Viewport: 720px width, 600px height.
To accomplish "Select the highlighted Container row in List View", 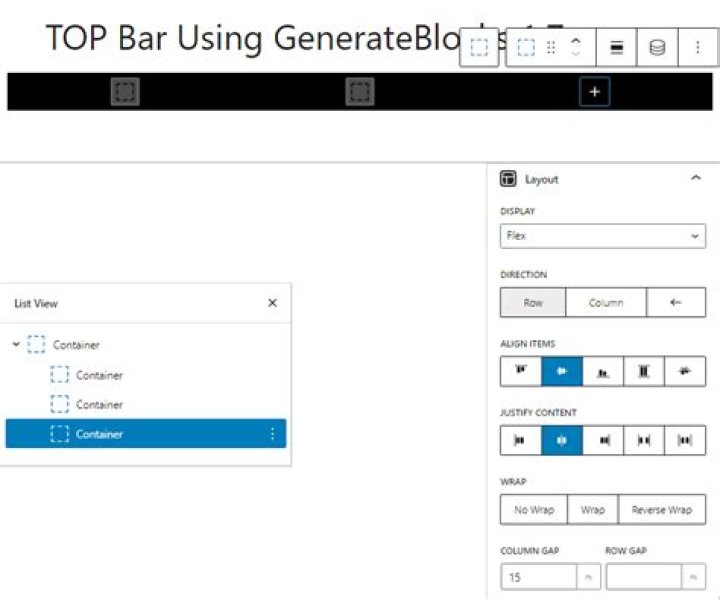I will 146,433.
